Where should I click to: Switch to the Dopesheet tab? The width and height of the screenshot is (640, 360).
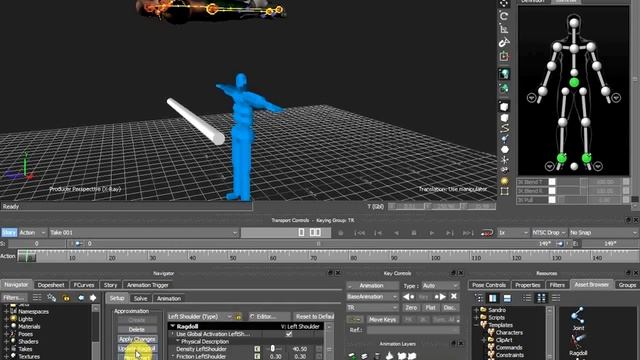(x=51, y=285)
